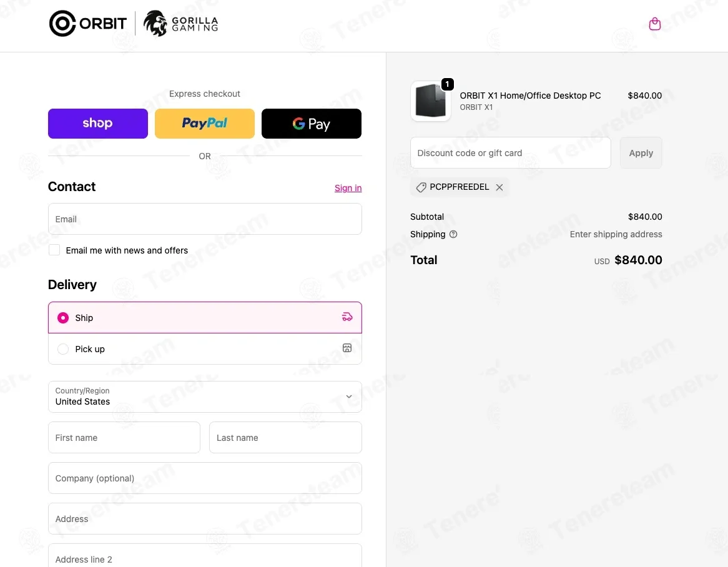728x567 pixels.
Task: Click the store icon in Pick up row
Action: pos(347,348)
